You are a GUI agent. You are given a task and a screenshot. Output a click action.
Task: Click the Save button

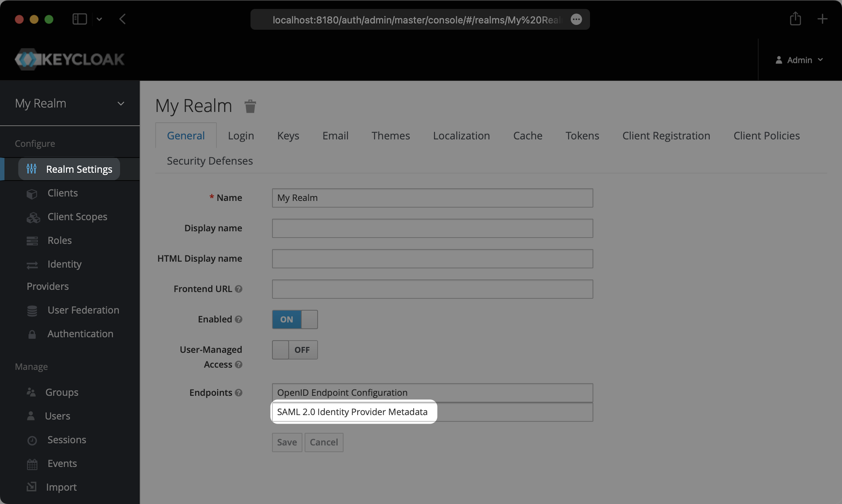pos(287,442)
